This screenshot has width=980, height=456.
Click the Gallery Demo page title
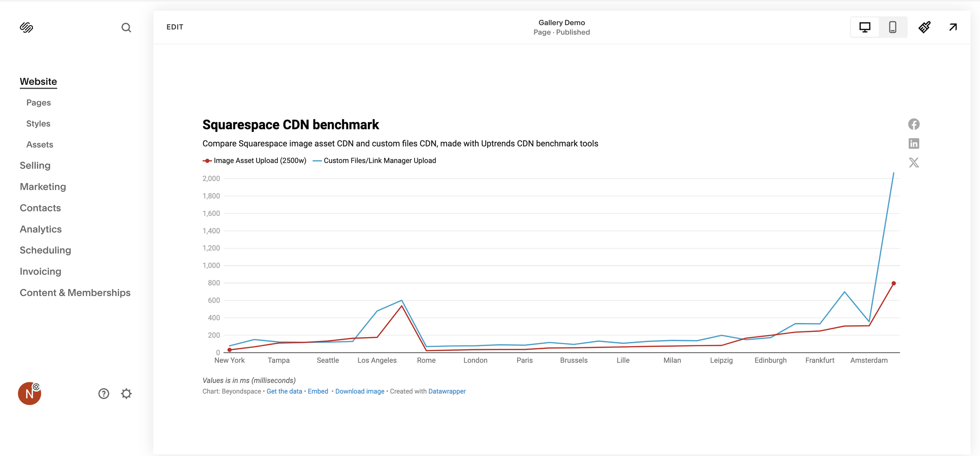[x=561, y=23]
